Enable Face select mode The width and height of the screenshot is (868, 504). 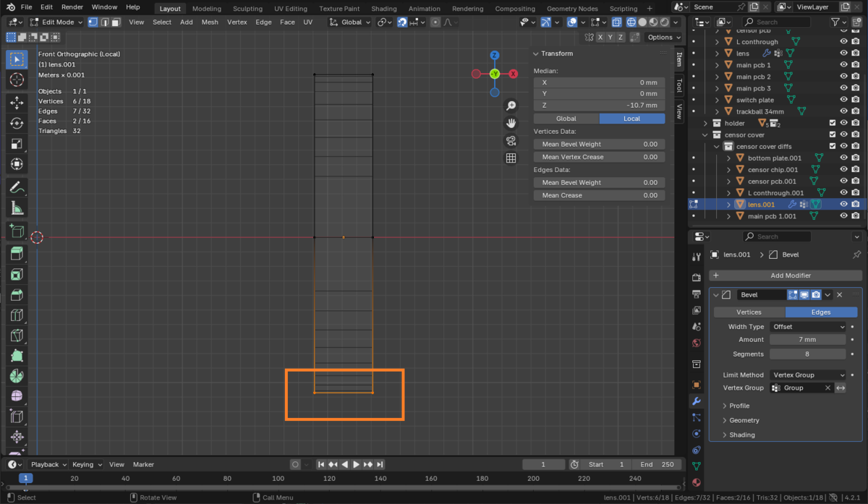coord(116,22)
